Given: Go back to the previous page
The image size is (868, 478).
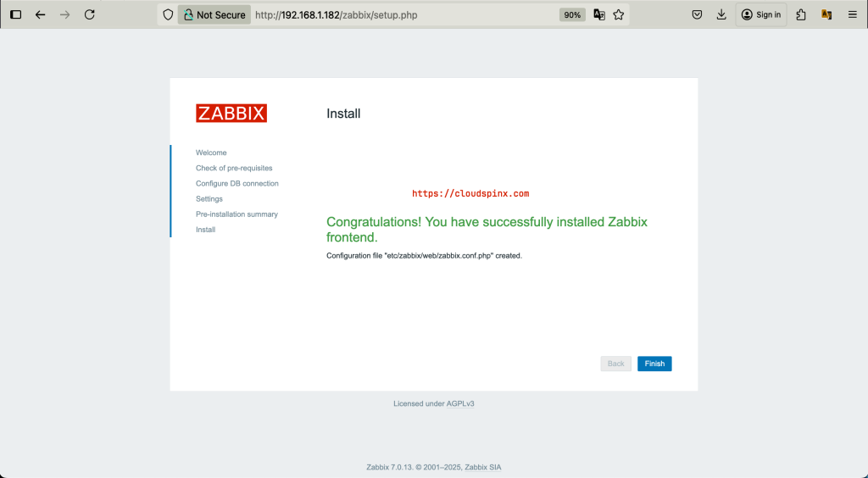Looking at the screenshot, I should pyautogui.click(x=41, y=15).
